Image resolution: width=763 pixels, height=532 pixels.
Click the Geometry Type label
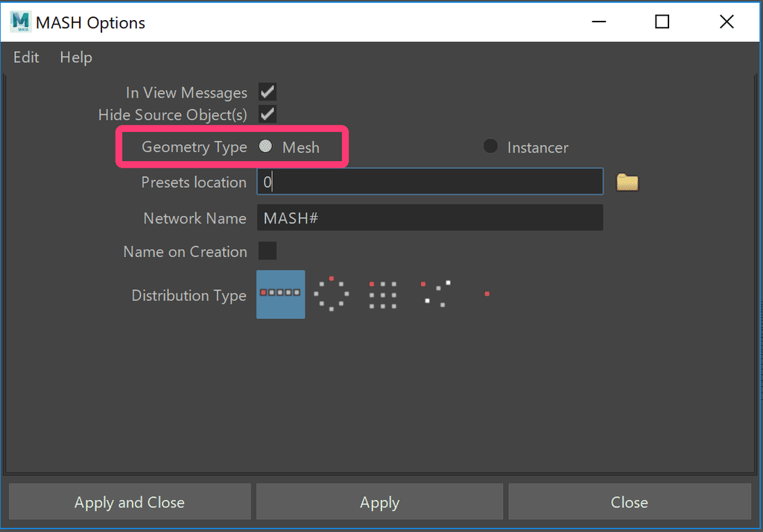click(x=194, y=147)
